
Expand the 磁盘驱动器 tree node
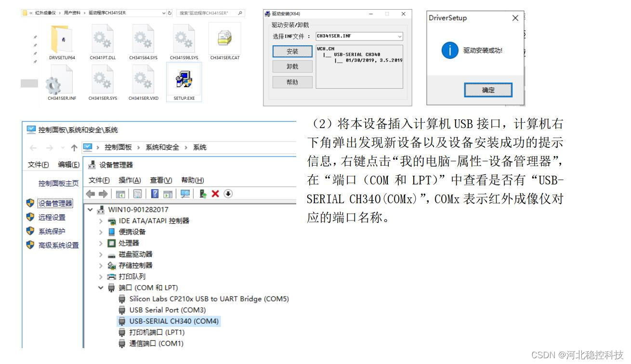click(x=101, y=254)
